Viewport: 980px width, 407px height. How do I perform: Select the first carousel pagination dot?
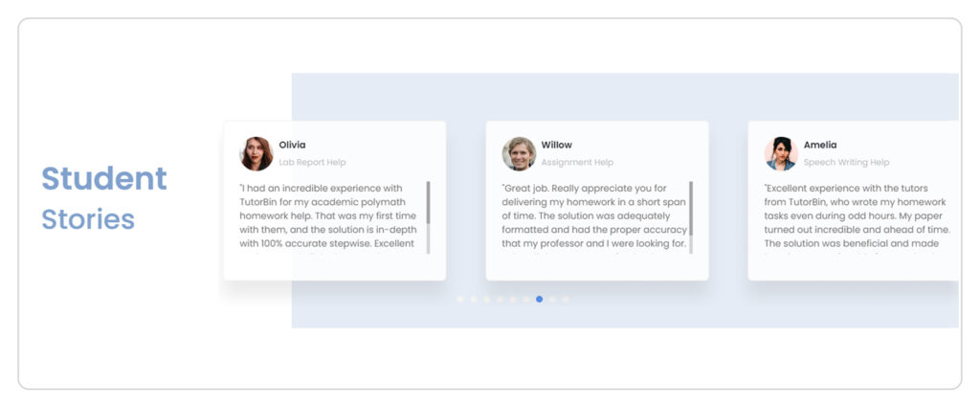460,300
